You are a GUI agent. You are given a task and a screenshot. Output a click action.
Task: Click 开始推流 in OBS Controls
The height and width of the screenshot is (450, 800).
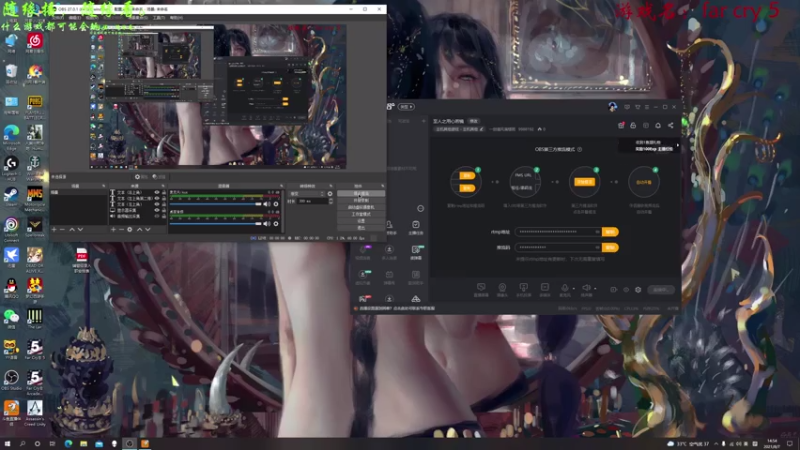coord(361,194)
